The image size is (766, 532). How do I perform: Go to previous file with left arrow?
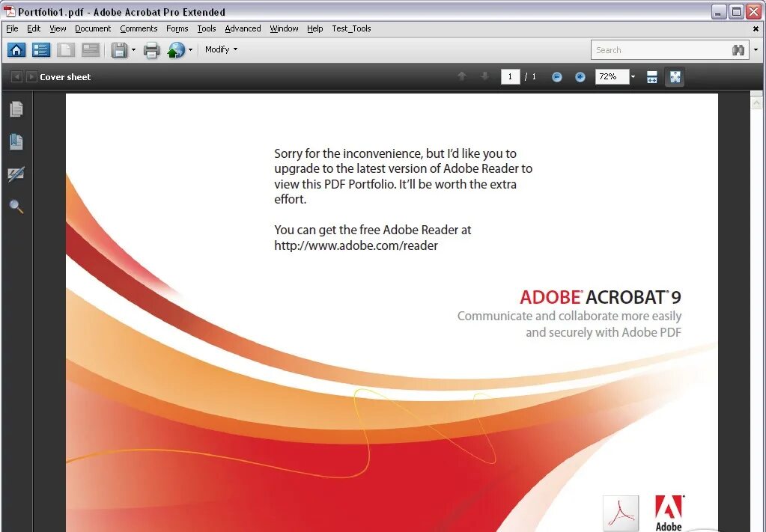point(16,76)
